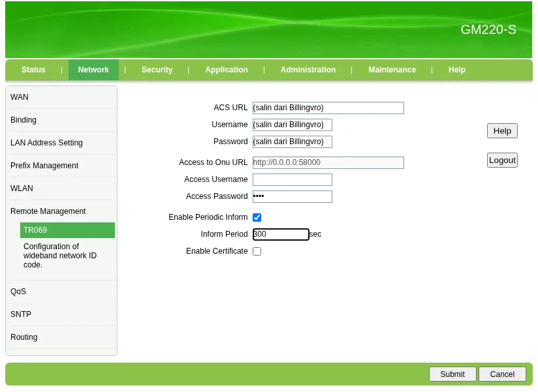Image resolution: width=538 pixels, height=392 pixels.
Task: Go to the Administration tab
Action: pyautogui.click(x=308, y=70)
